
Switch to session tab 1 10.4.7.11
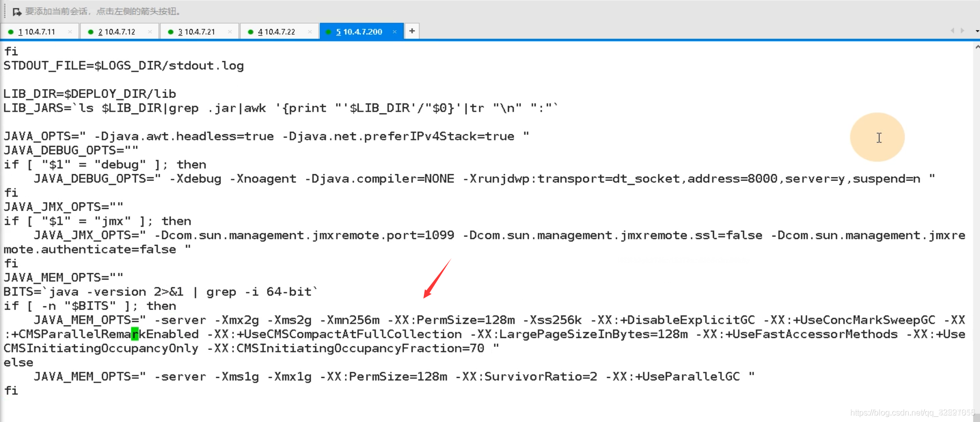tap(40, 32)
